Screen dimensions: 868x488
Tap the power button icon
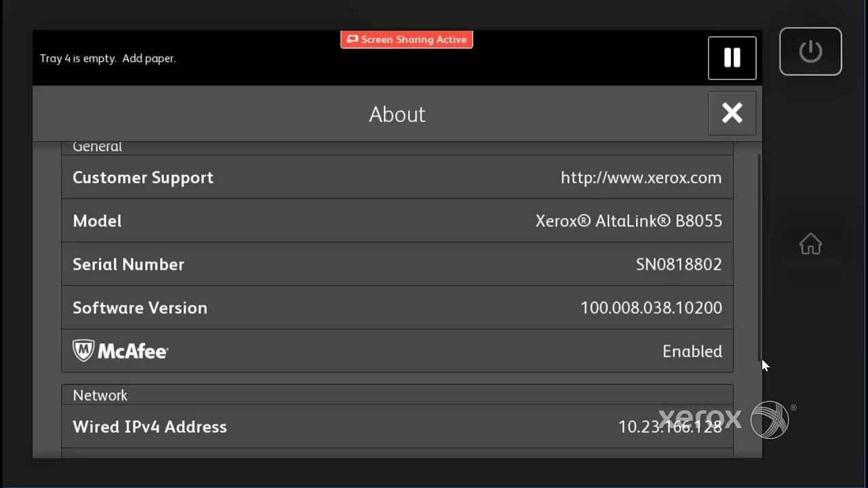(x=810, y=52)
